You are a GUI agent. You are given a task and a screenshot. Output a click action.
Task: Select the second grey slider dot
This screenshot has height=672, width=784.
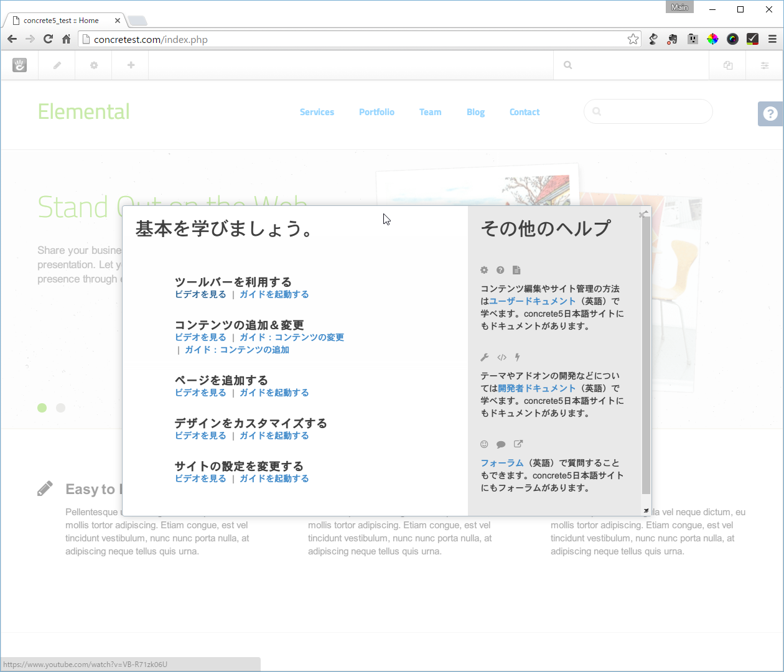pos(60,408)
